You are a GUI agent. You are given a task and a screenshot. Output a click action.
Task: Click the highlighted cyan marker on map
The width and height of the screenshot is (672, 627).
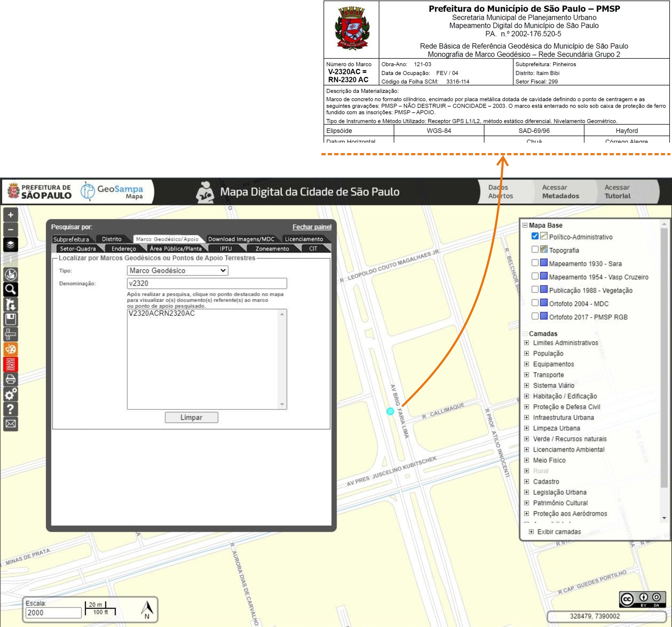[x=390, y=411]
